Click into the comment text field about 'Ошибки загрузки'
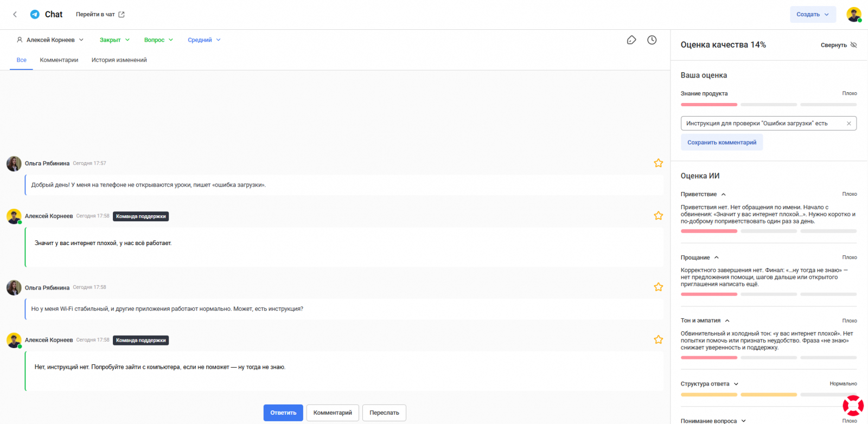The height and width of the screenshot is (424, 868). [759, 124]
